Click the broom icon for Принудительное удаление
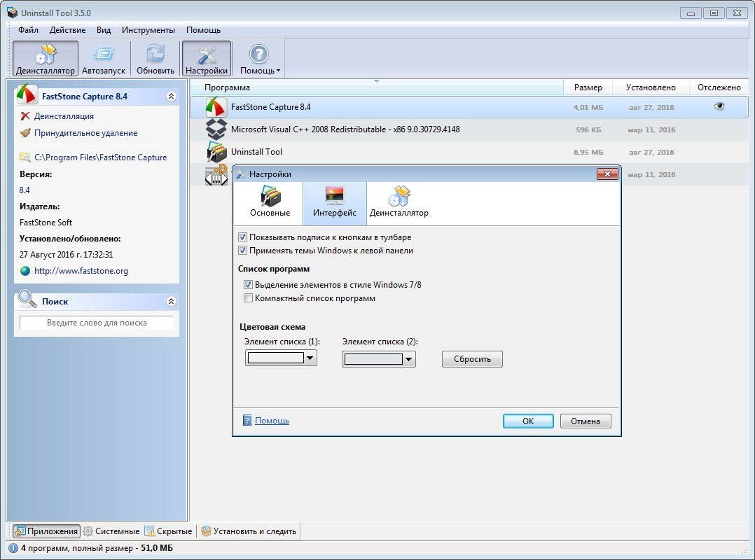Image resolution: width=755 pixels, height=560 pixels. 25,133
